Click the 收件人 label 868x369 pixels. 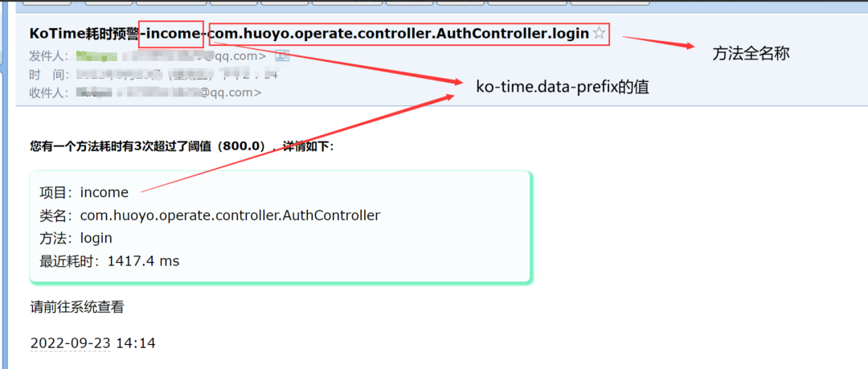51,92
